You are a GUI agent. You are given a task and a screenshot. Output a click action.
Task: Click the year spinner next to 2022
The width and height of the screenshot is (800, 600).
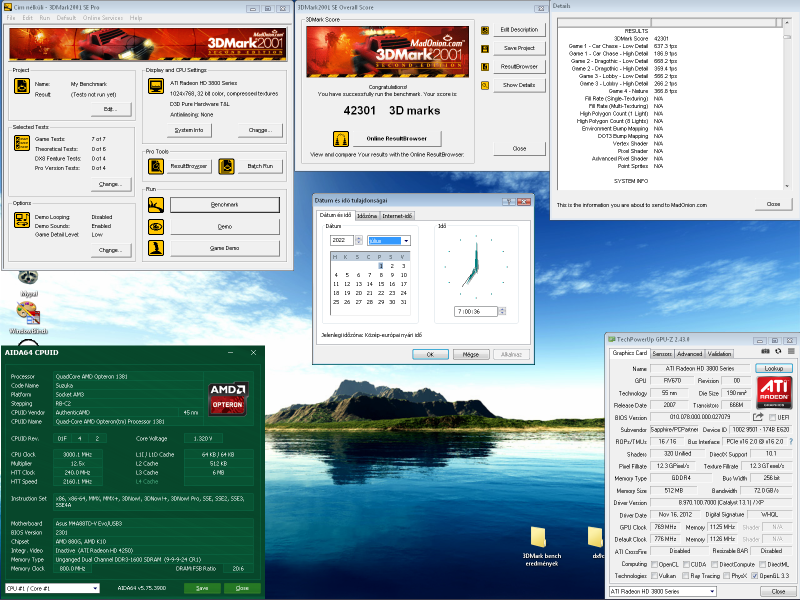[x=359, y=240]
